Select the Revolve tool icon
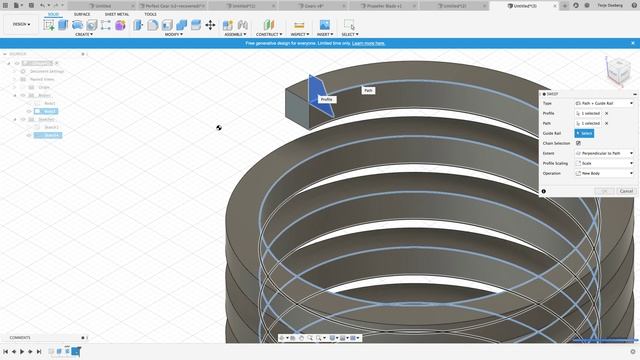The width and height of the screenshot is (640, 360). pos(77,25)
